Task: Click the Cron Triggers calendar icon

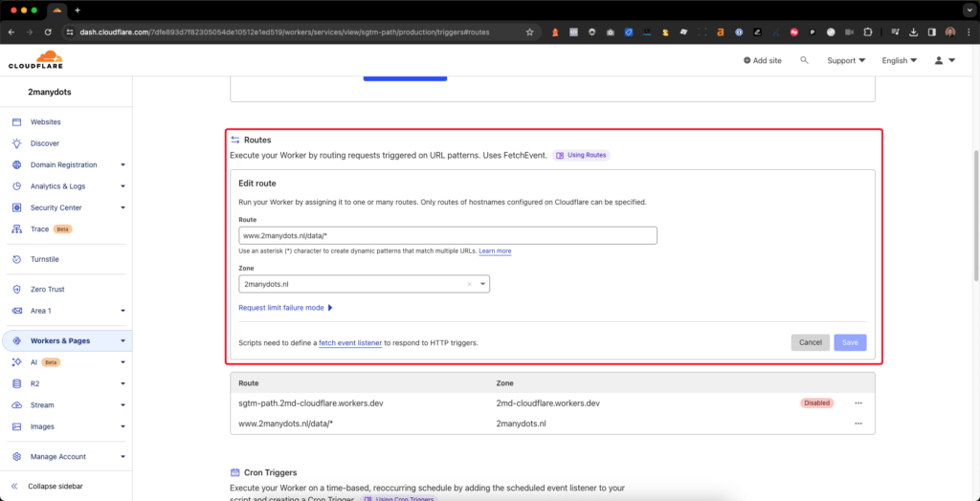Action: point(235,472)
